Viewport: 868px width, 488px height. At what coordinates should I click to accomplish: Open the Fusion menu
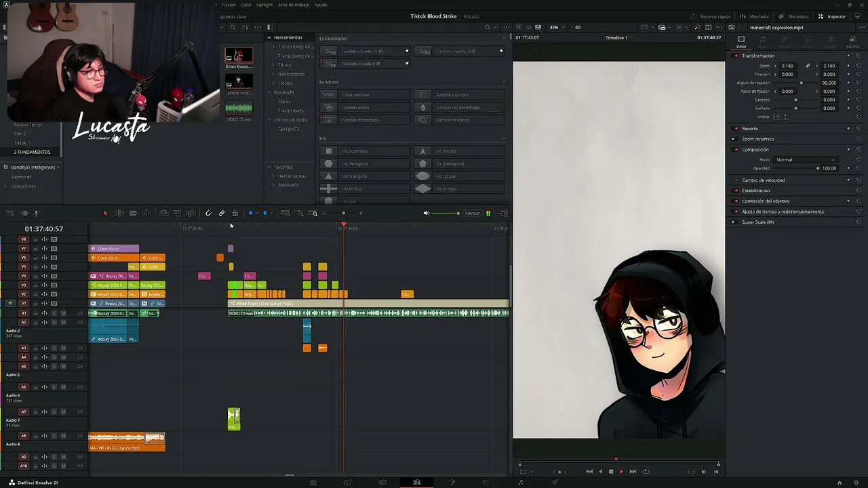click(x=229, y=5)
